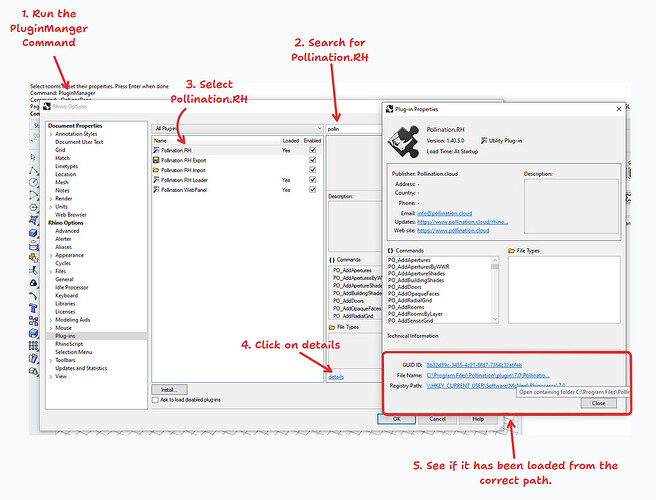
Task: Uncheck Enabled for Pollination.RH
Action: (x=313, y=150)
